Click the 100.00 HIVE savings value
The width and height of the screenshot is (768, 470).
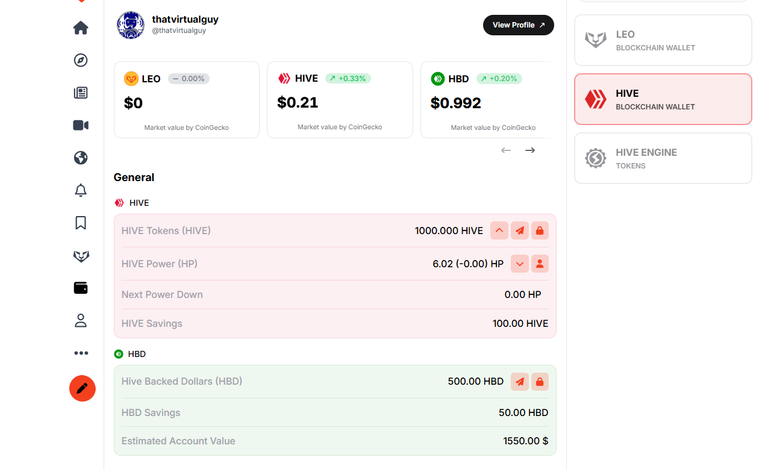(520, 324)
